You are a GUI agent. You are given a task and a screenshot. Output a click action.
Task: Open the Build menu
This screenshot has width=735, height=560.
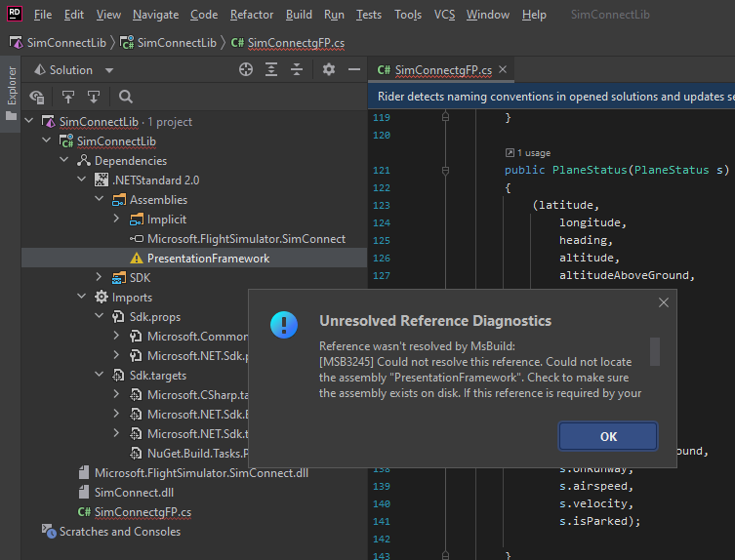point(299,15)
